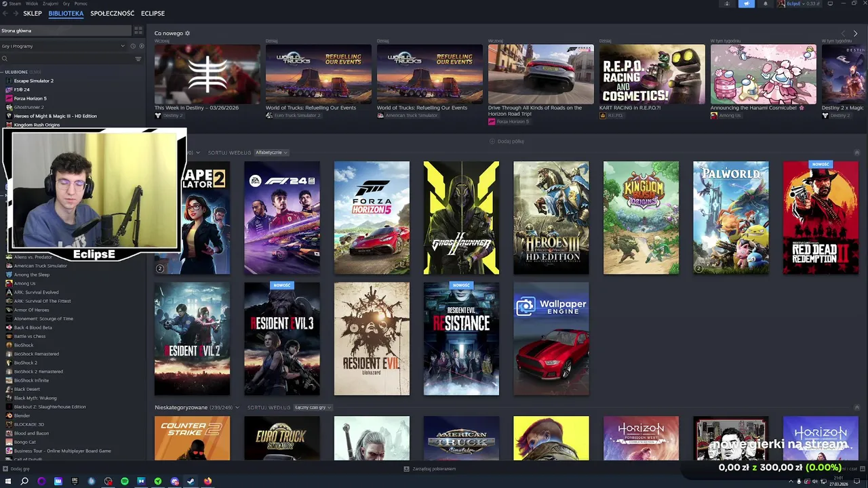Open the Wallpaper Engine cover
This screenshot has height=488, width=868.
[x=551, y=339]
